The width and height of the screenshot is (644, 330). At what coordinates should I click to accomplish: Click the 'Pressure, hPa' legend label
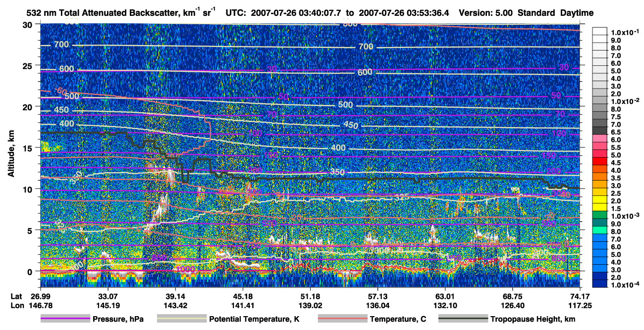118,320
